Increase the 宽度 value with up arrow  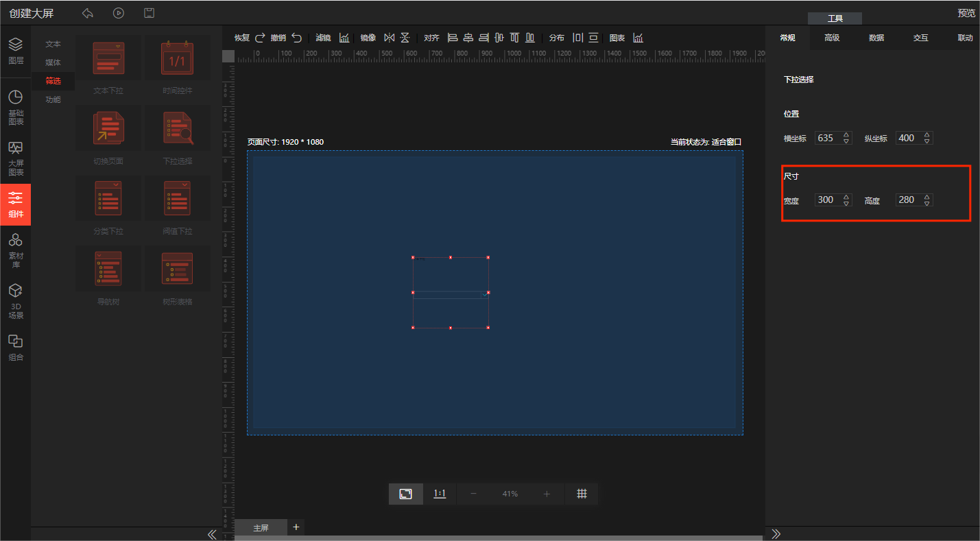[x=846, y=196]
